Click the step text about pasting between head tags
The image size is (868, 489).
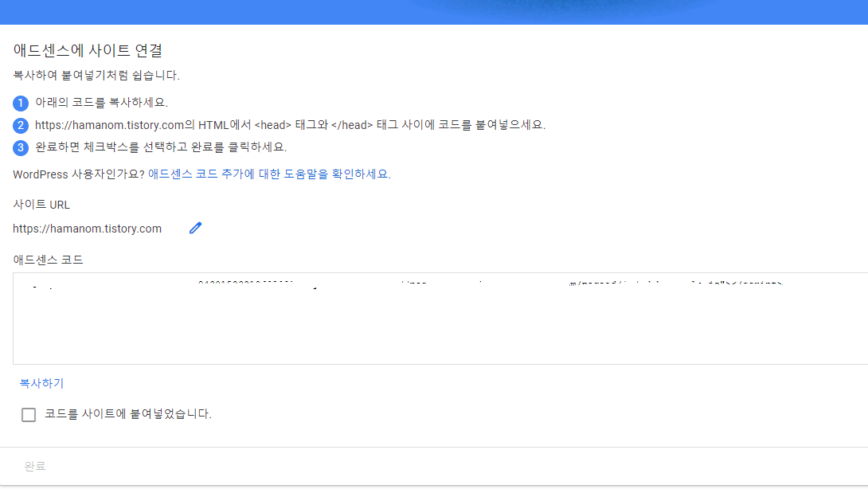(290, 125)
